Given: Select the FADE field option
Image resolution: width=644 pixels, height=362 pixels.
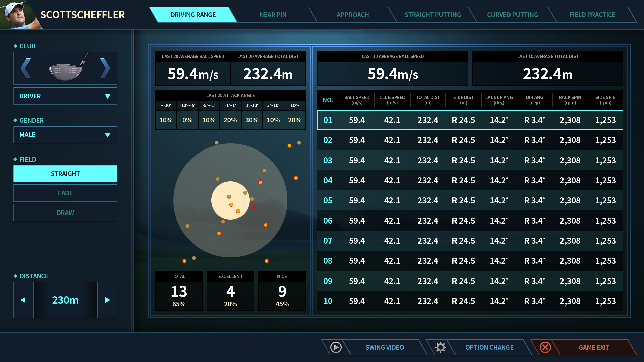Looking at the screenshot, I should [x=65, y=193].
